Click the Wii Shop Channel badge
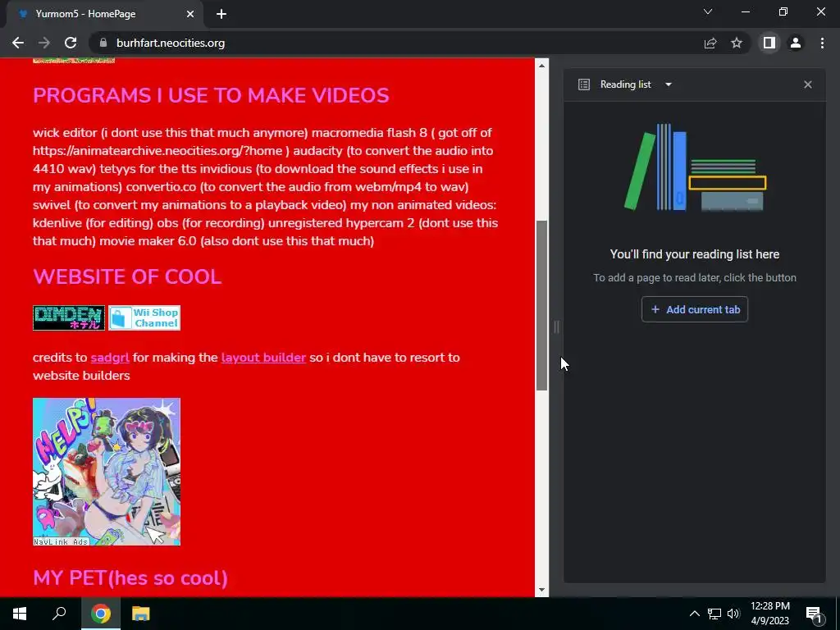Viewport: 840px width, 630px height. [x=144, y=317]
